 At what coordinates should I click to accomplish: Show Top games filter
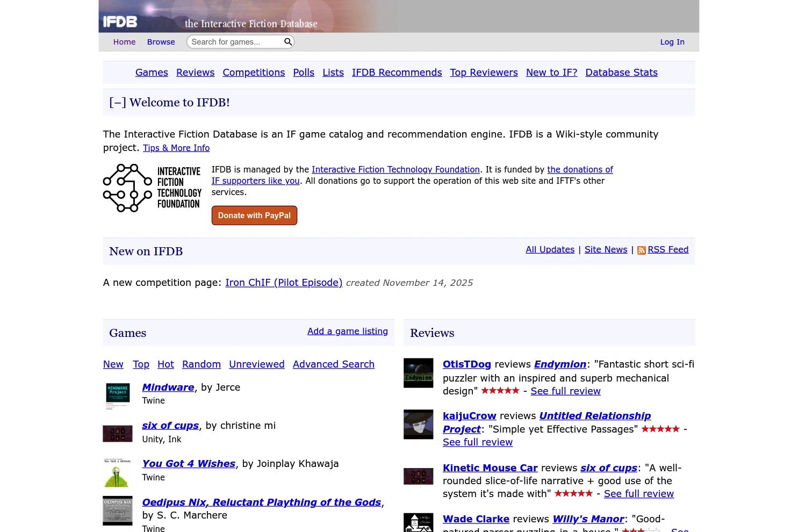pyautogui.click(x=141, y=364)
